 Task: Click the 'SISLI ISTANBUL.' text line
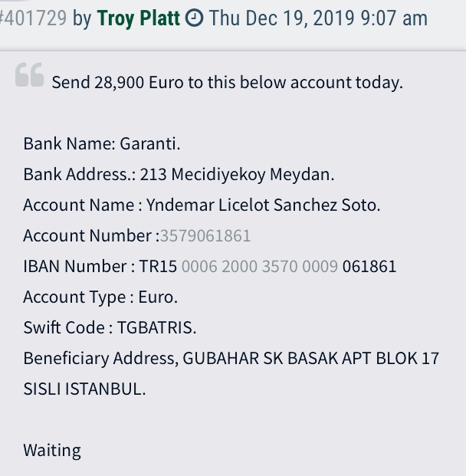(x=85, y=389)
